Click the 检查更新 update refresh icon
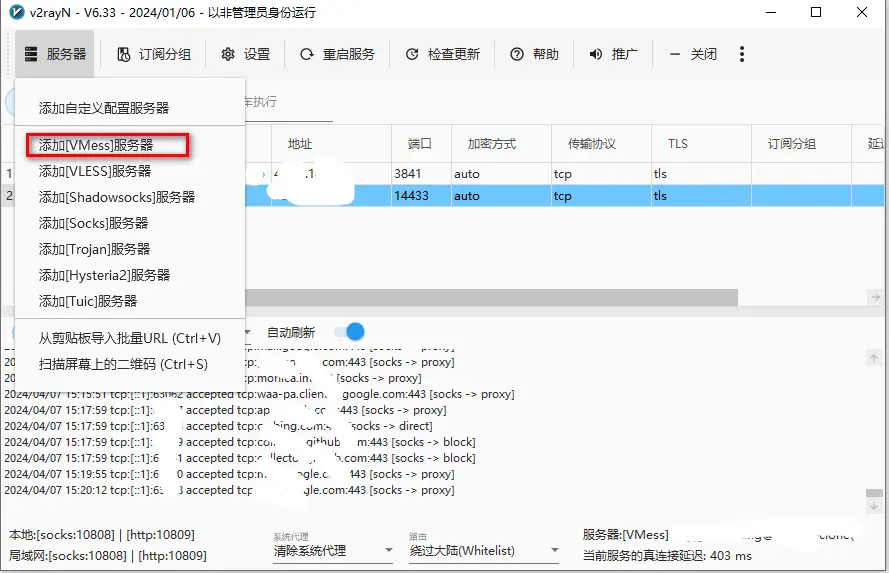Image resolution: width=889 pixels, height=573 pixels. [x=412, y=54]
